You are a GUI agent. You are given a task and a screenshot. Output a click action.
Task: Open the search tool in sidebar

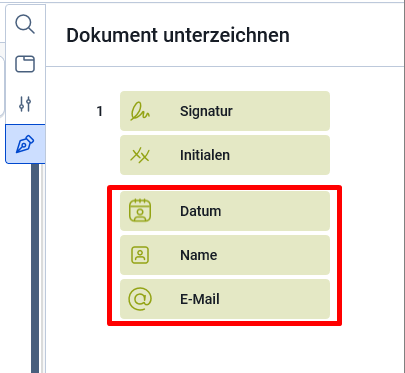click(25, 24)
